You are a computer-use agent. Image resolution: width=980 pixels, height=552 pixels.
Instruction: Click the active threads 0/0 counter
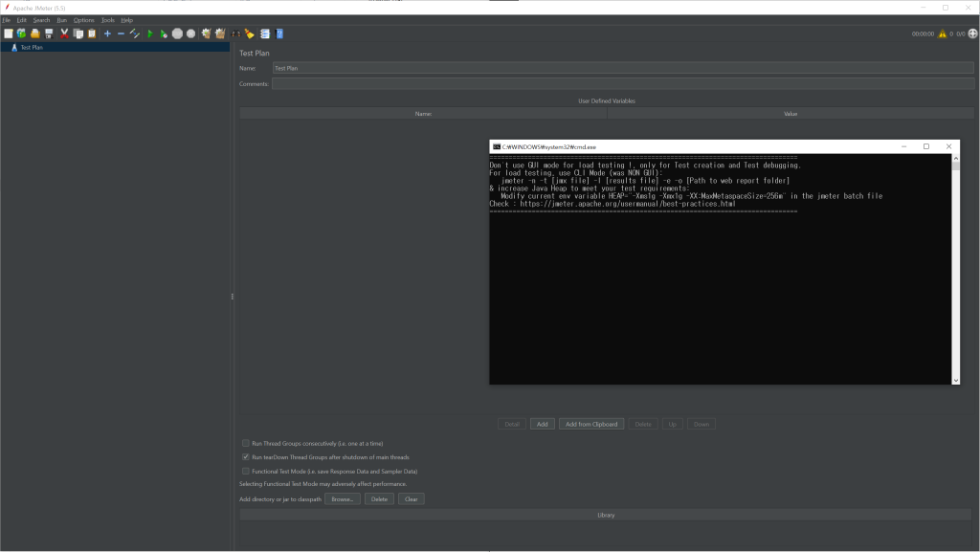tap(961, 33)
